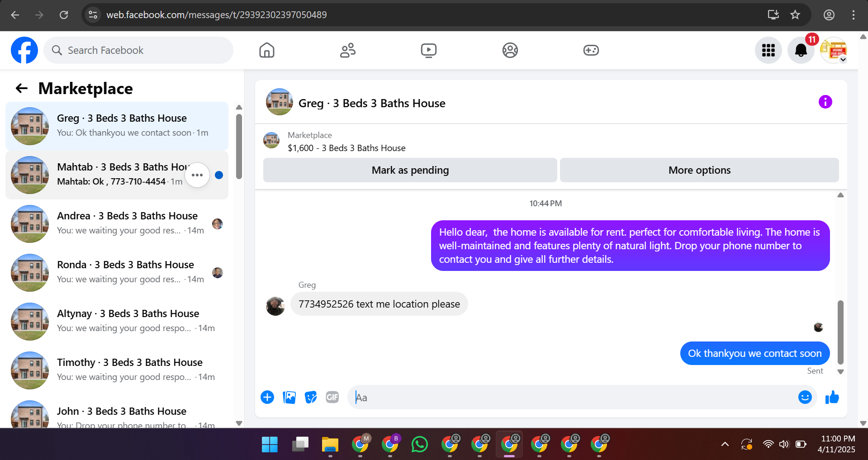
Task: Open notifications bell with 11 alerts
Action: (x=801, y=50)
